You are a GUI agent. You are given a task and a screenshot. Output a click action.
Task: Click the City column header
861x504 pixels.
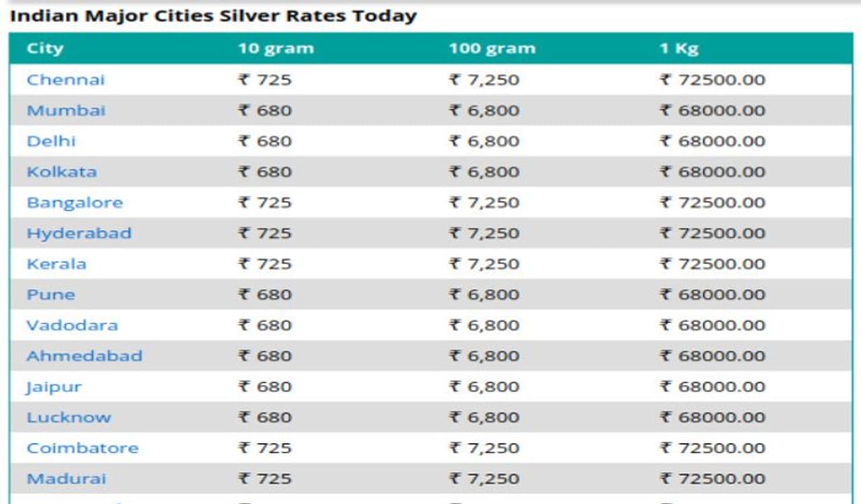click(x=45, y=49)
